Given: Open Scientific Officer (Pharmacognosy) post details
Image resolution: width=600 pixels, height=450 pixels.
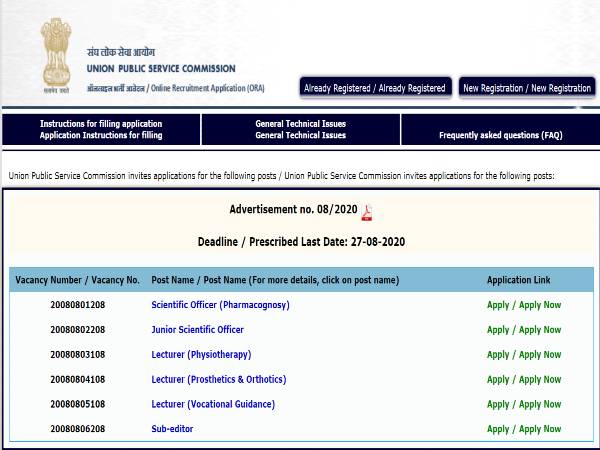Looking at the screenshot, I should click(x=220, y=305).
